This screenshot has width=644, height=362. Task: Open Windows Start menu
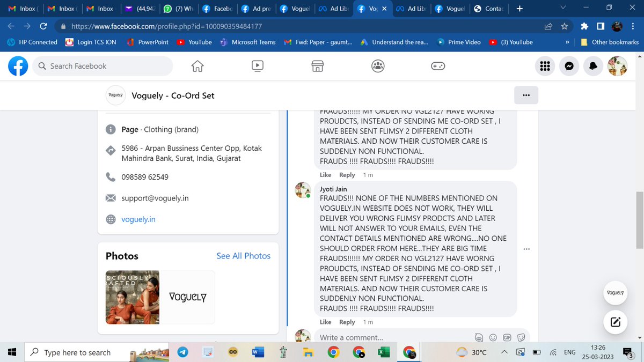pyautogui.click(x=12, y=352)
